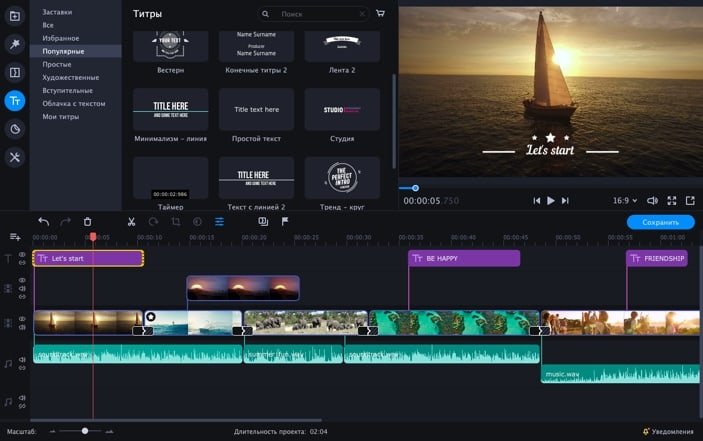Select the crop tool in the timeline toolbar

coord(175,222)
